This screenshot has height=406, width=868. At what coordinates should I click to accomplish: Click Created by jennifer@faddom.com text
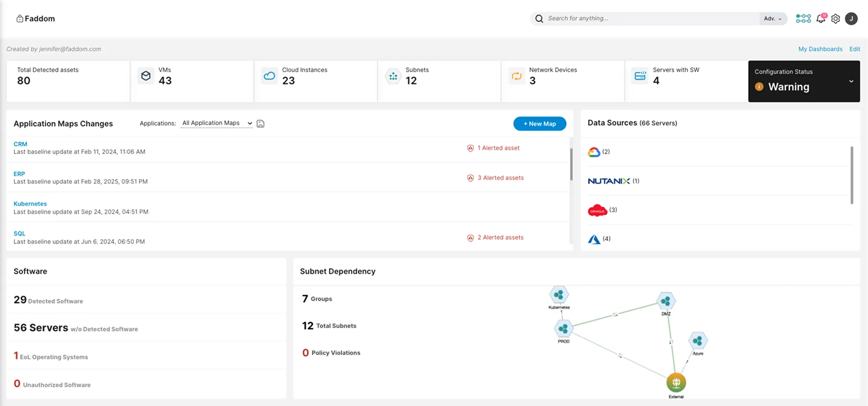(54, 49)
